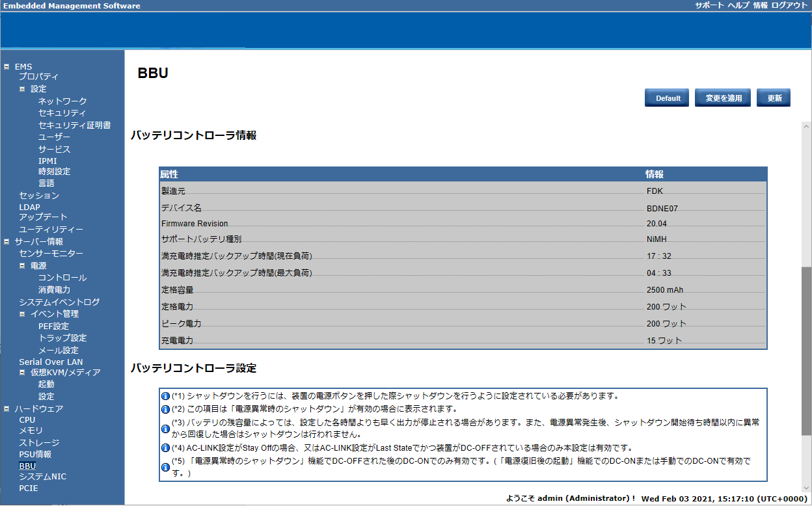Collapse the 設定 node under EMS

tap(22, 89)
